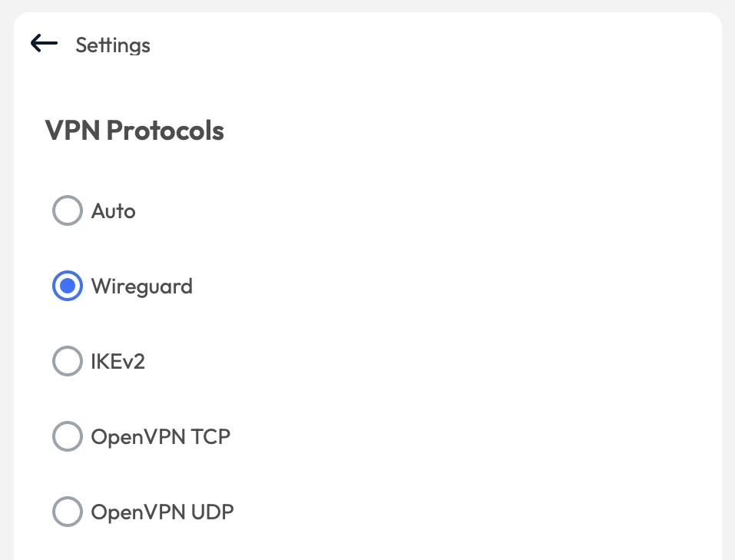The image size is (735, 560).
Task: Click the VPN Protocols heading
Action: (134, 131)
